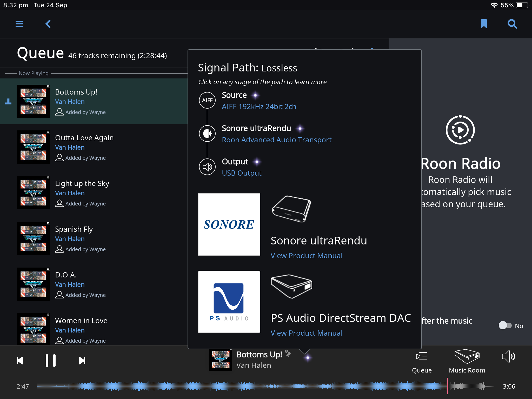Open the Queue button in footer
The image size is (532, 399).
[x=422, y=362]
